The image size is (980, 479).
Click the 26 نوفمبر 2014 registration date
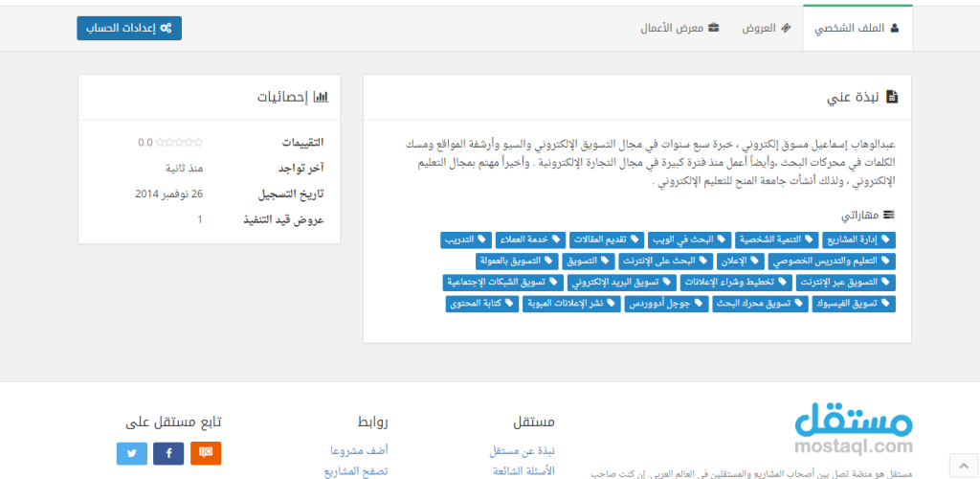coord(169,194)
